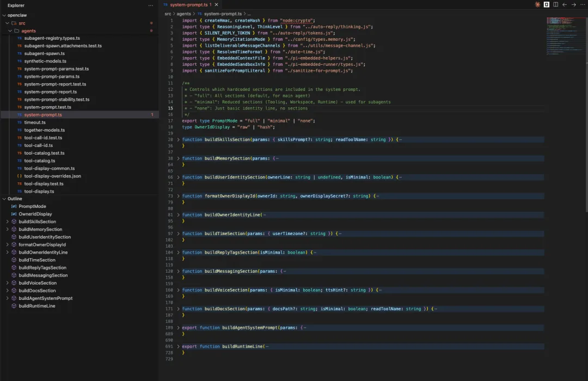Unfold export buildAgentSystemPrompt in editor gutter

pyautogui.click(x=178, y=328)
